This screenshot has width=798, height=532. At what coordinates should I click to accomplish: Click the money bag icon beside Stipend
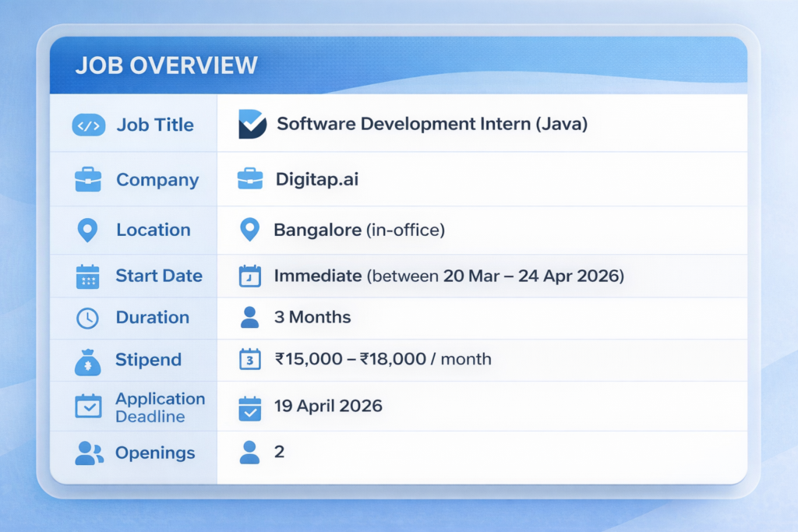87,361
